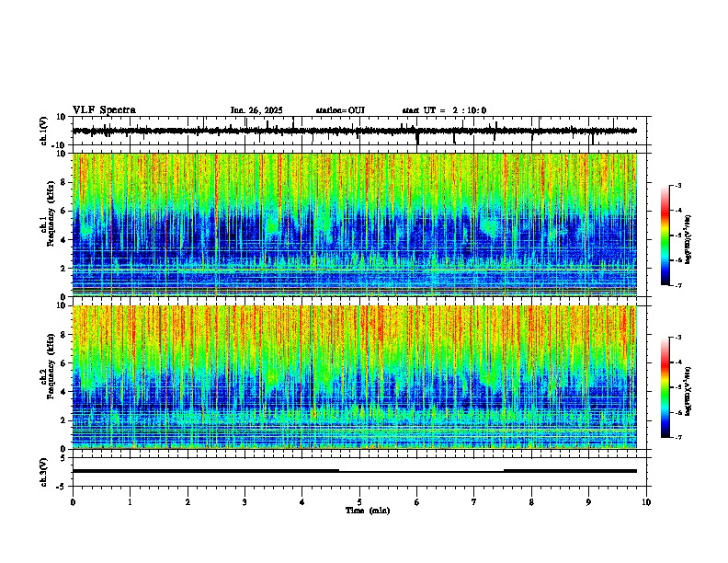
Task: Click the "4" kHz tick on ch.2 axis
Action: (x=63, y=392)
